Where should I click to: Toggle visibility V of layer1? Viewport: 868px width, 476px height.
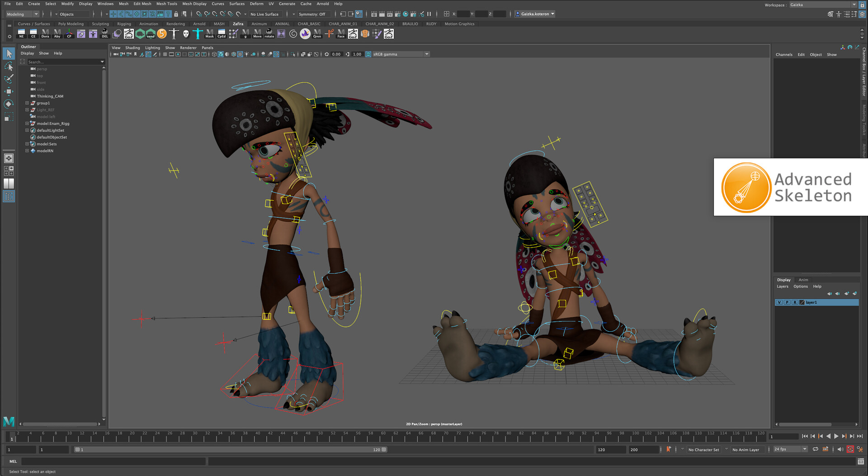coord(779,302)
